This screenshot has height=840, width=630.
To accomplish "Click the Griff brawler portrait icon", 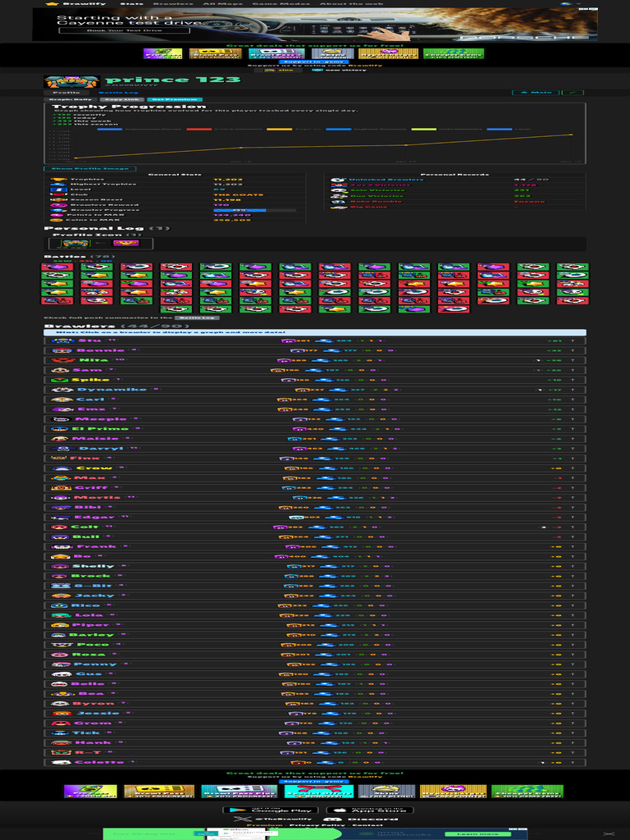I will coord(61,487).
